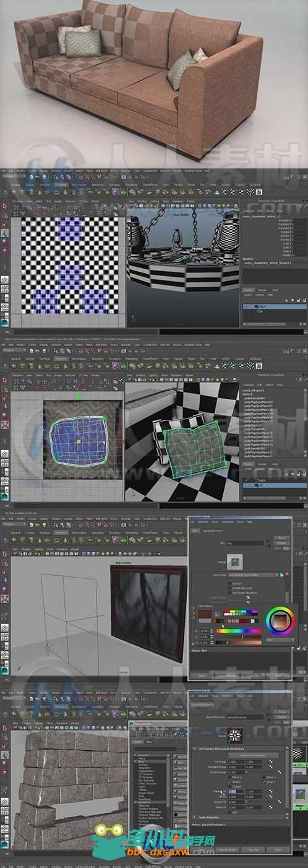Screen dimensions: 308x868
Task: Select the arrow tool in picture frame screenshot toolbox
Action: click(5, 553)
